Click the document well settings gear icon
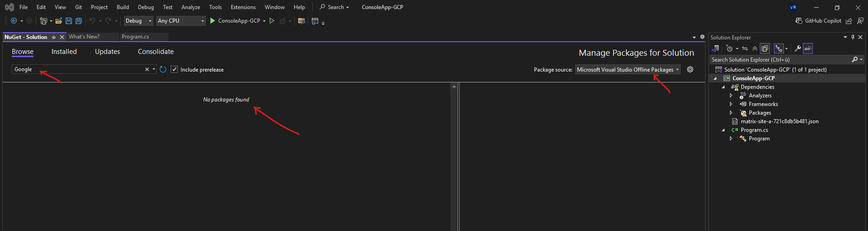The image size is (868, 231). coord(702,37)
